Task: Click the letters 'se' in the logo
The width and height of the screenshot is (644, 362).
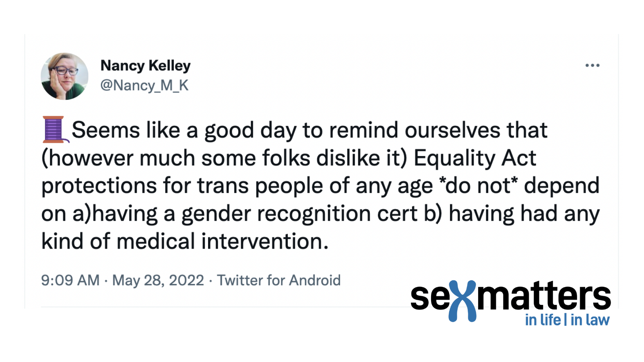Action: pos(430,298)
